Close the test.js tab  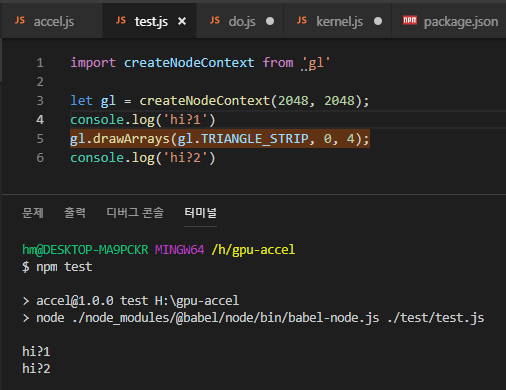[x=182, y=21]
